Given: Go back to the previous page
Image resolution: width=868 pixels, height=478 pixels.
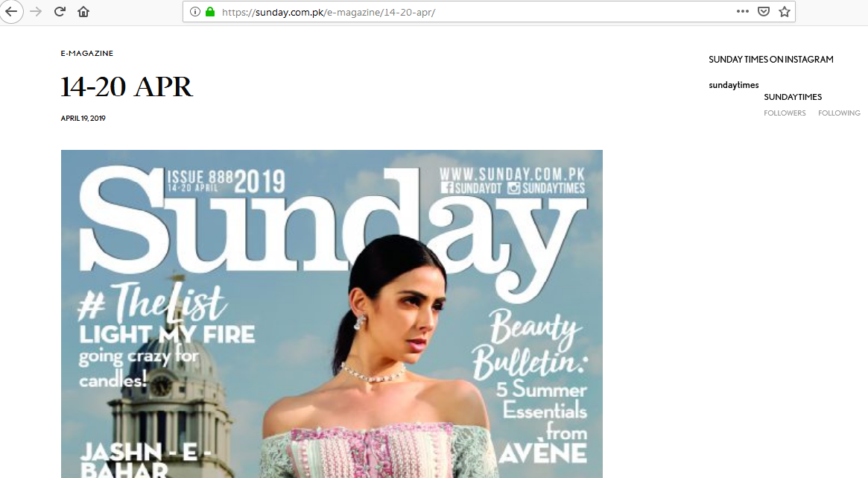Looking at the screenshot, I should [x=11, y=12].
